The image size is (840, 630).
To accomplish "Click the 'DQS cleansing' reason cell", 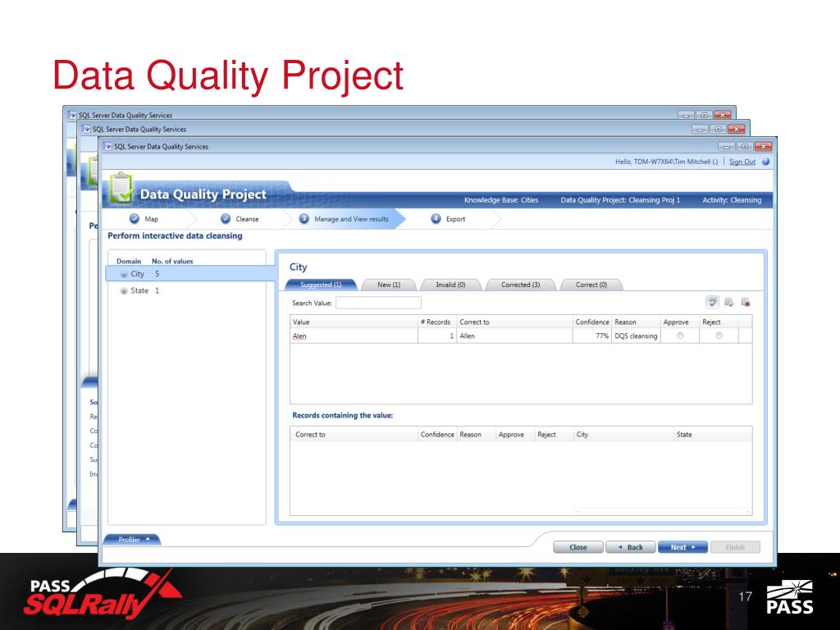I will pos(636,336).
